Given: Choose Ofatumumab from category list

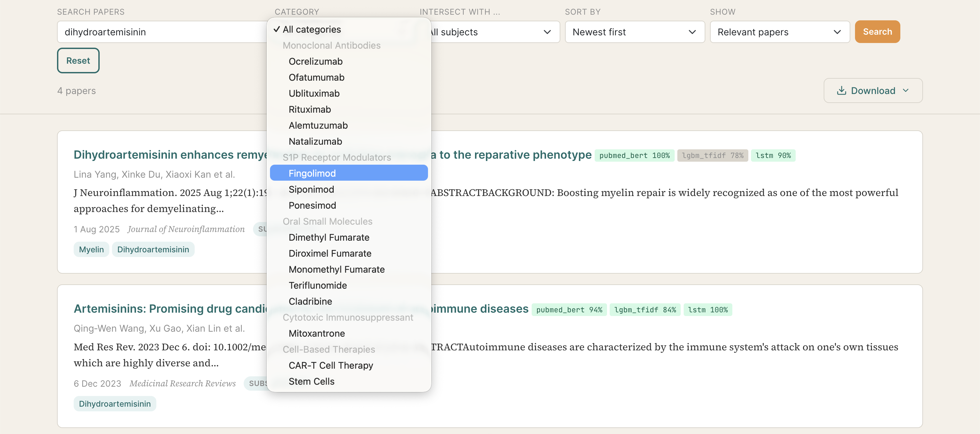Looking at the screenshot, I should 349,77.
